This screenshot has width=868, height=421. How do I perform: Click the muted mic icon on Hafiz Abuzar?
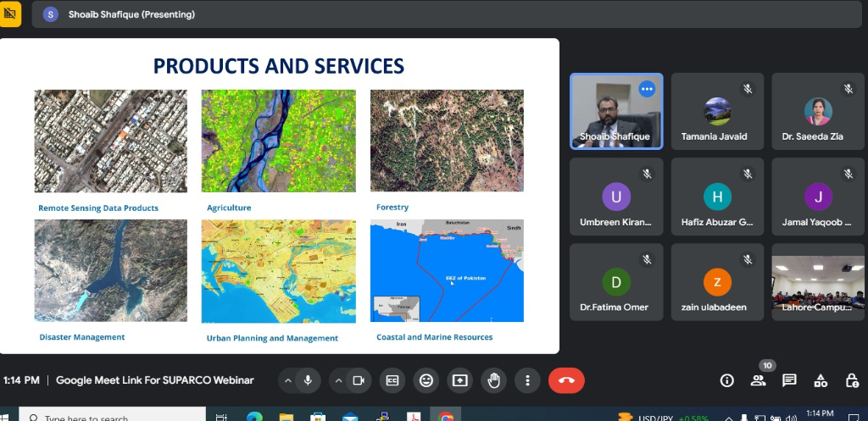point(748,174)
